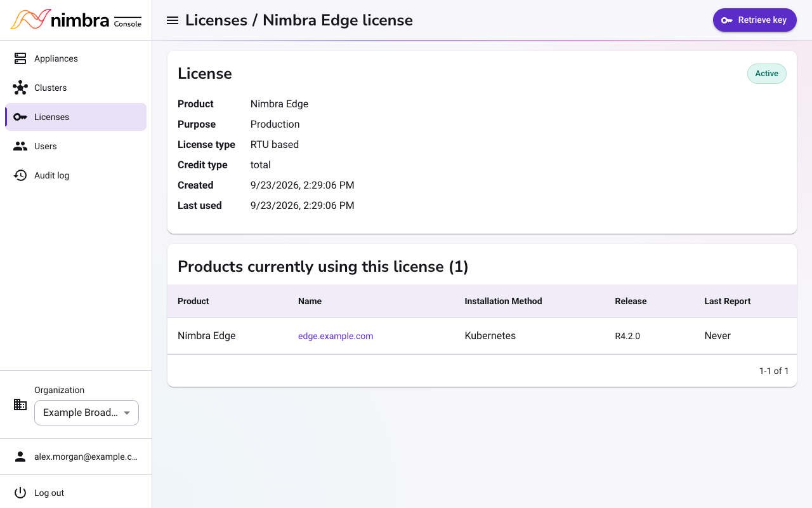812x508 pixels.
Task: Click the Retrieve key button
Action: [754, 20]
